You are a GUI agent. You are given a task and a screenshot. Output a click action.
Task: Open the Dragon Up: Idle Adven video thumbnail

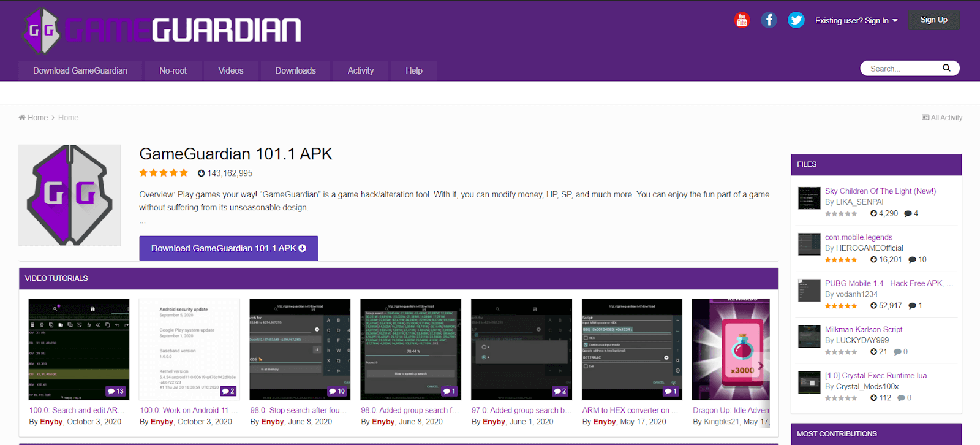point(731,349)
